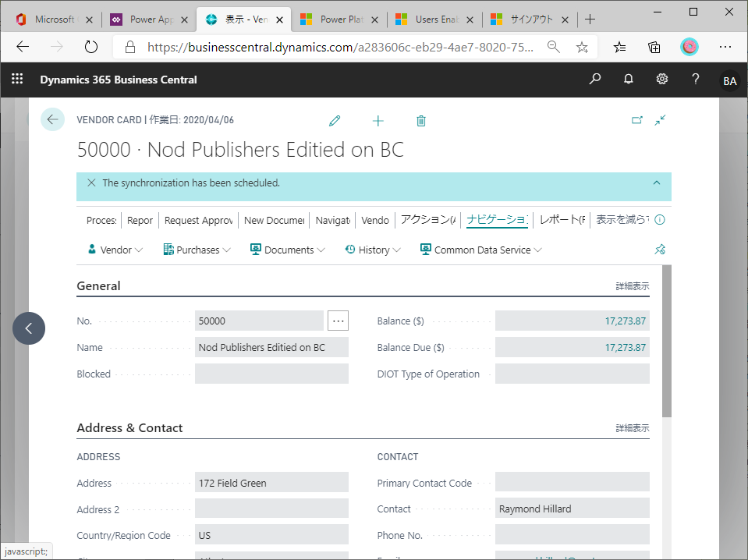Click the collapse page arrows icon

tap(660, 120)
